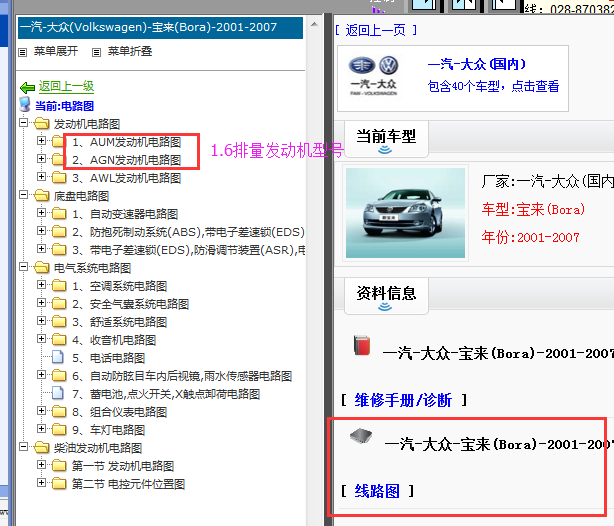
Task: Click folder icon for 第二节 电控元件位置图
Action: point(59,483)
